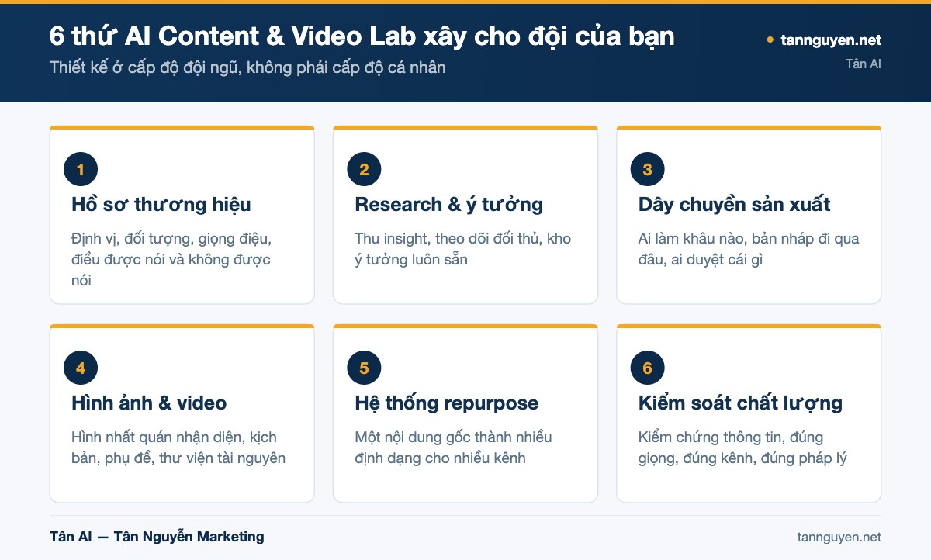Click the number 2 circle badge

(364, 170)
